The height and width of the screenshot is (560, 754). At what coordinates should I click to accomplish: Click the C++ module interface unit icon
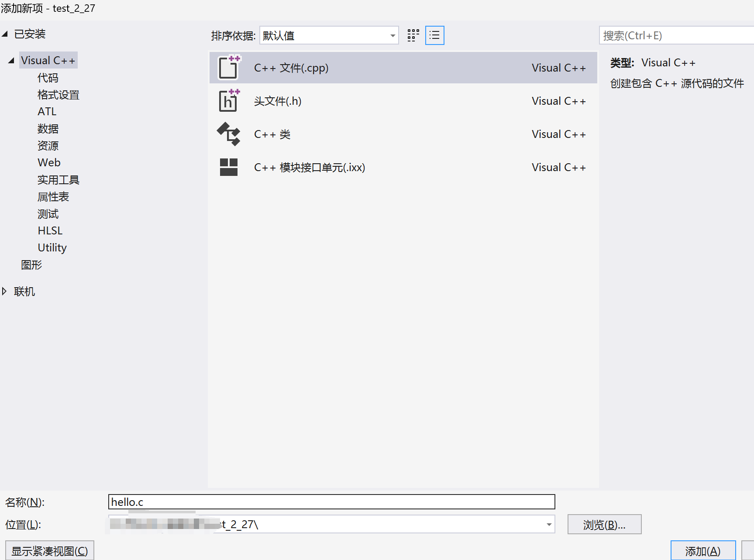pyautogui.click(x=229, y=167)
